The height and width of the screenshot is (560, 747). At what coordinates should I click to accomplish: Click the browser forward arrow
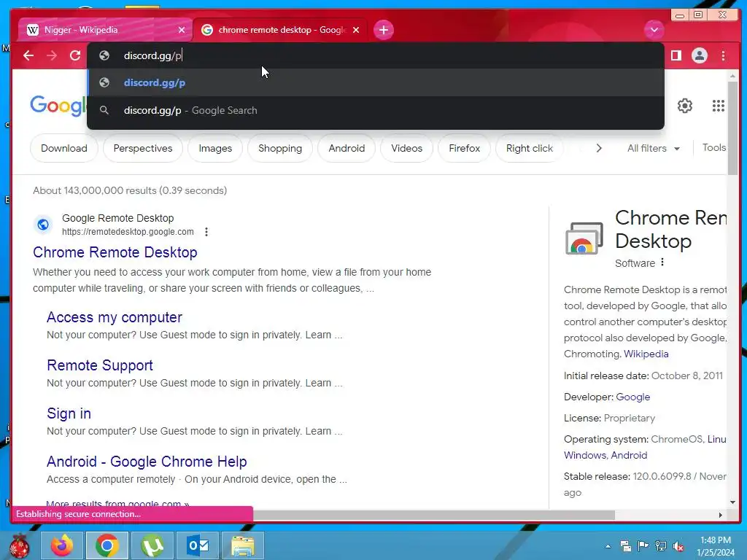52,55
